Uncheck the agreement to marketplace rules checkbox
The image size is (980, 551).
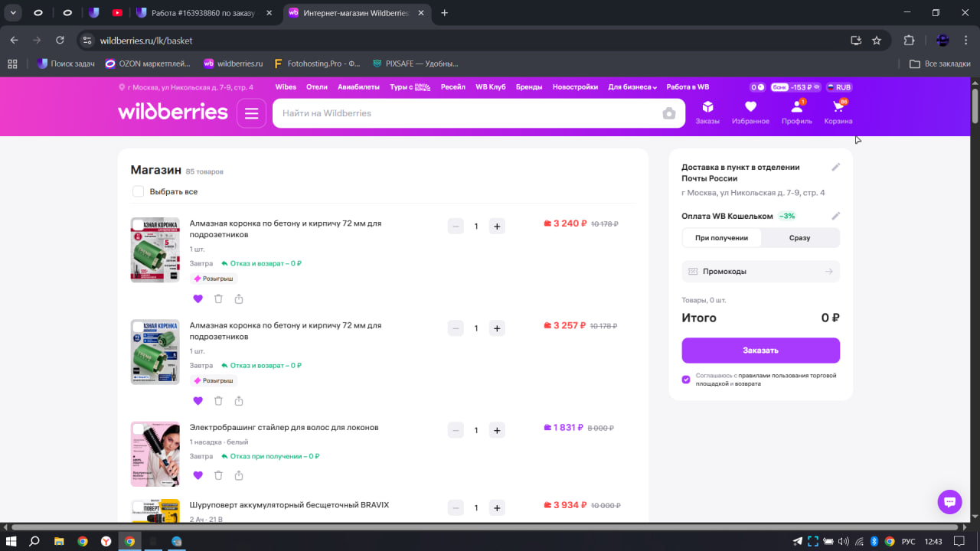686,380
